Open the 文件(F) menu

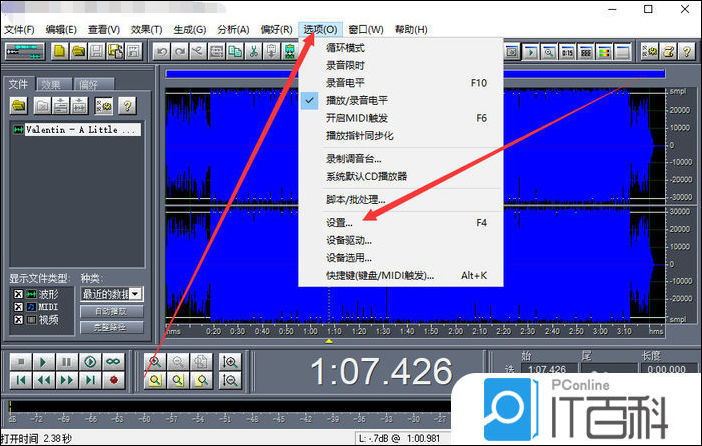19,30
